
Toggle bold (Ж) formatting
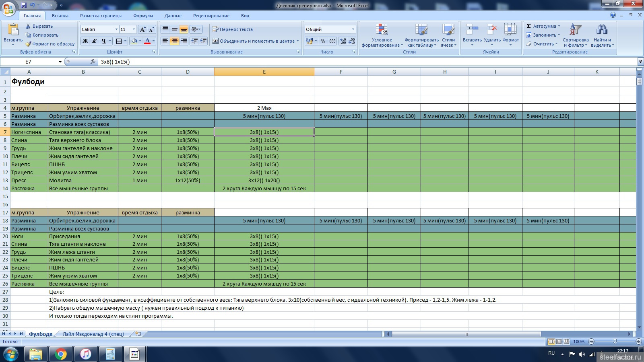tap(85, 41)
